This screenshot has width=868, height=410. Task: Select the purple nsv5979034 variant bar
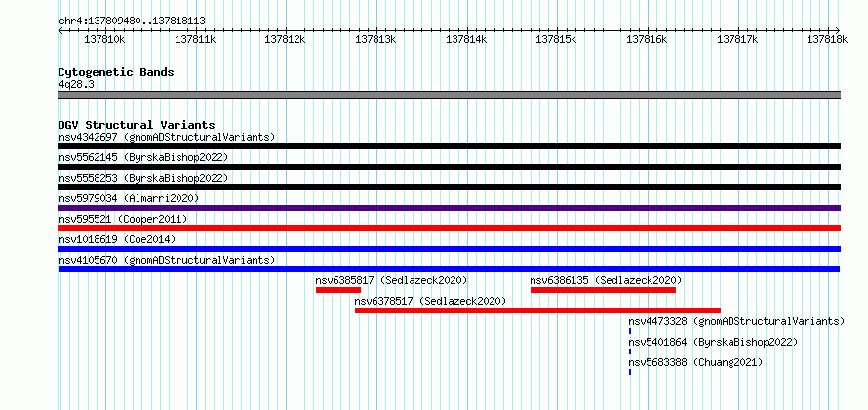(449, 208)
